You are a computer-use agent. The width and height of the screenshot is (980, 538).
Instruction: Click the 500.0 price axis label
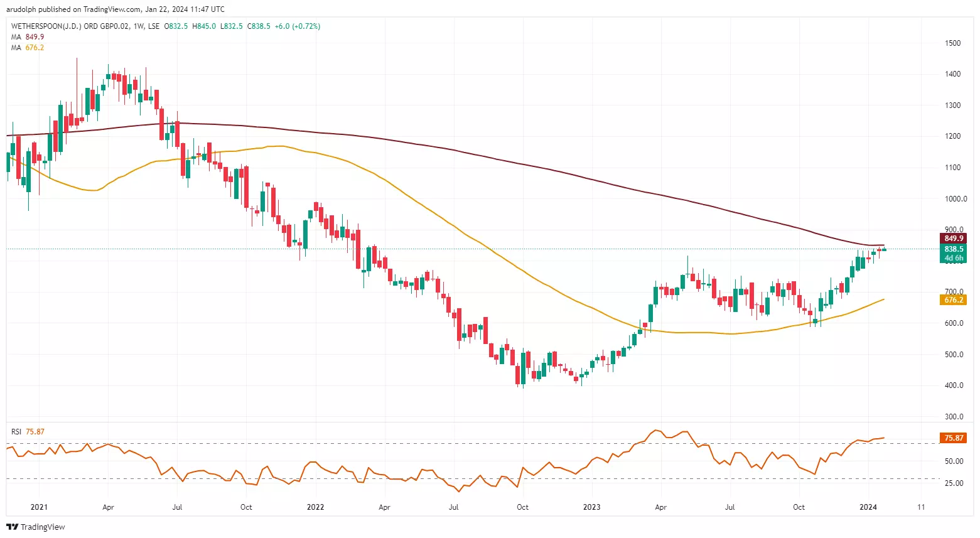(x=954, y=355)
